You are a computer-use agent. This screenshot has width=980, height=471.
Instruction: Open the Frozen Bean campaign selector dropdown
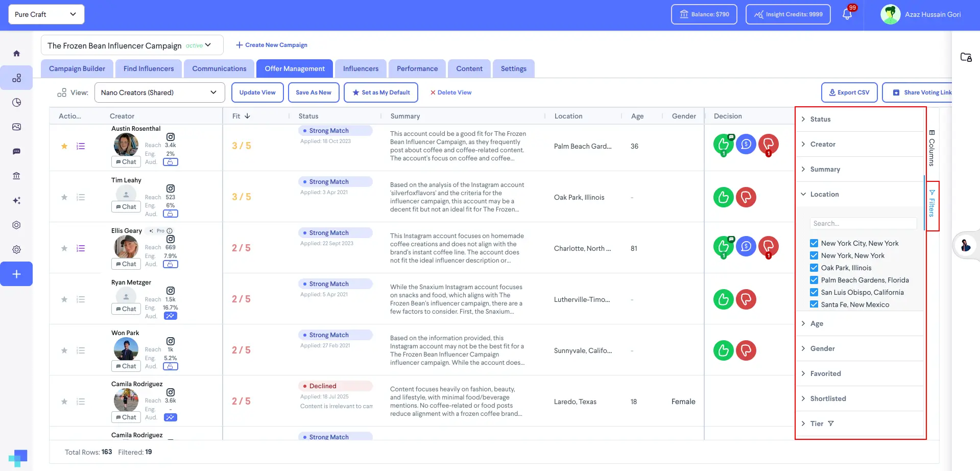[x=132, y=45]
